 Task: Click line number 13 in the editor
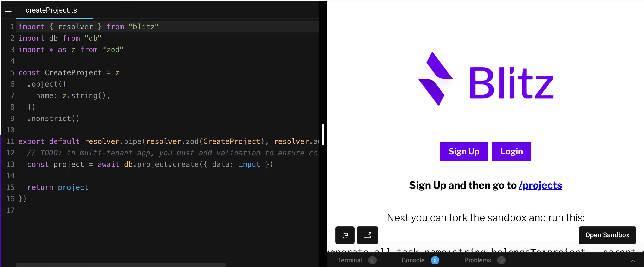point(10,164)
